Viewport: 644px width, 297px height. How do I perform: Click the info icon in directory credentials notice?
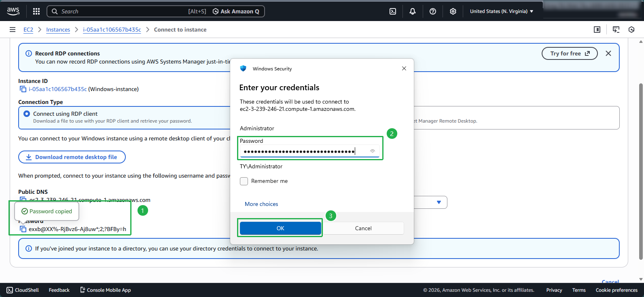tap(29, 248)
